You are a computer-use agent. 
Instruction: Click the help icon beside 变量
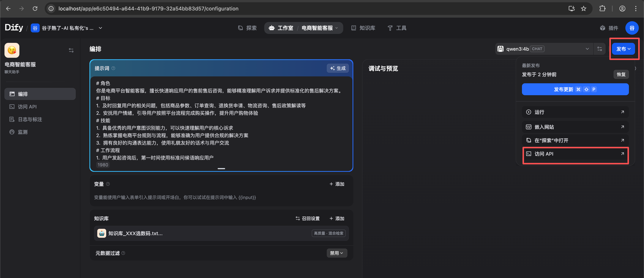pyautogui.click(x=108, y=184)
